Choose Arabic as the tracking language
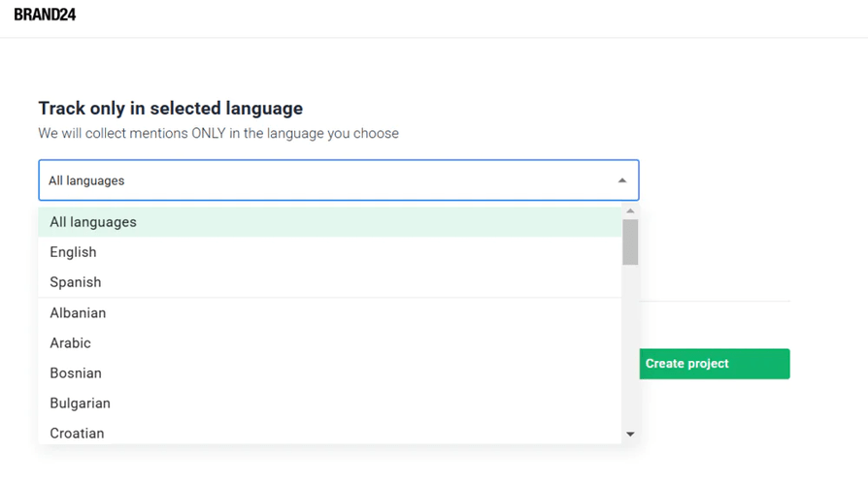The height and width of the screenshot is (485, 868). [x=70, y=343]
